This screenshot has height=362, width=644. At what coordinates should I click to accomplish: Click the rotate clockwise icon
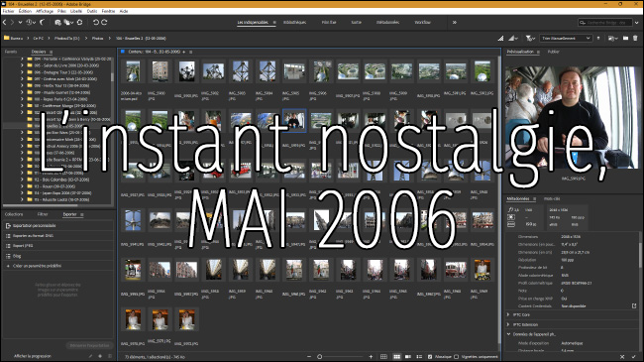point(104,22)
